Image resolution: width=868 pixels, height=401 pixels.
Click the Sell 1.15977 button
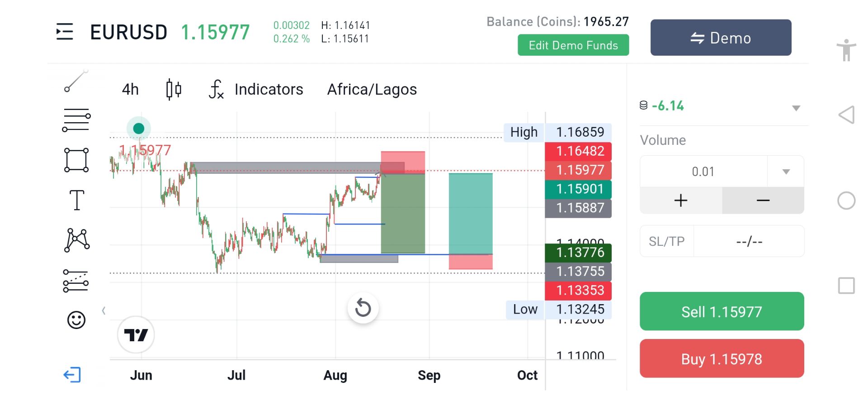click(x=722, y=311)
